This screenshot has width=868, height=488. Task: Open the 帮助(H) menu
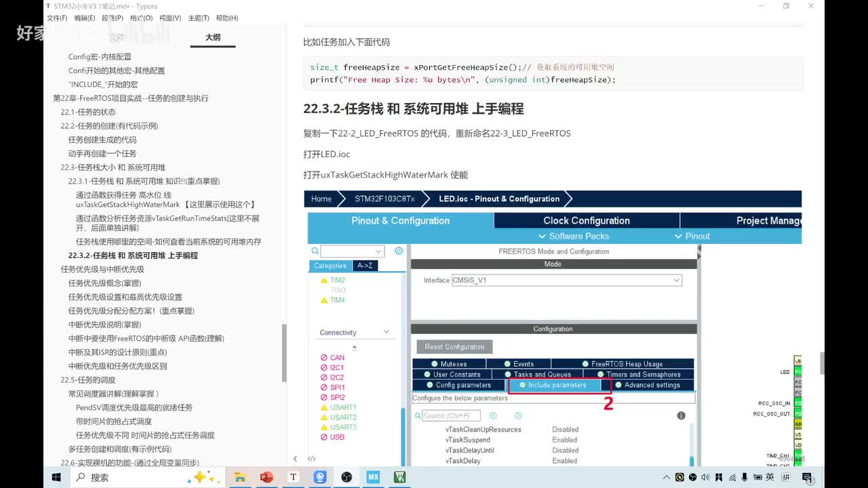(x=227, y=18)
